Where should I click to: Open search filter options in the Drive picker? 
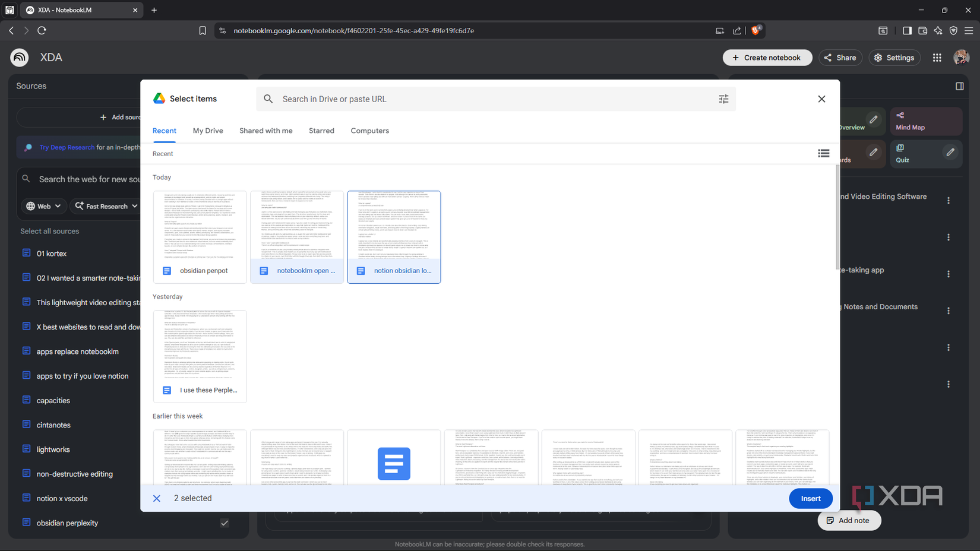(723, 99)
